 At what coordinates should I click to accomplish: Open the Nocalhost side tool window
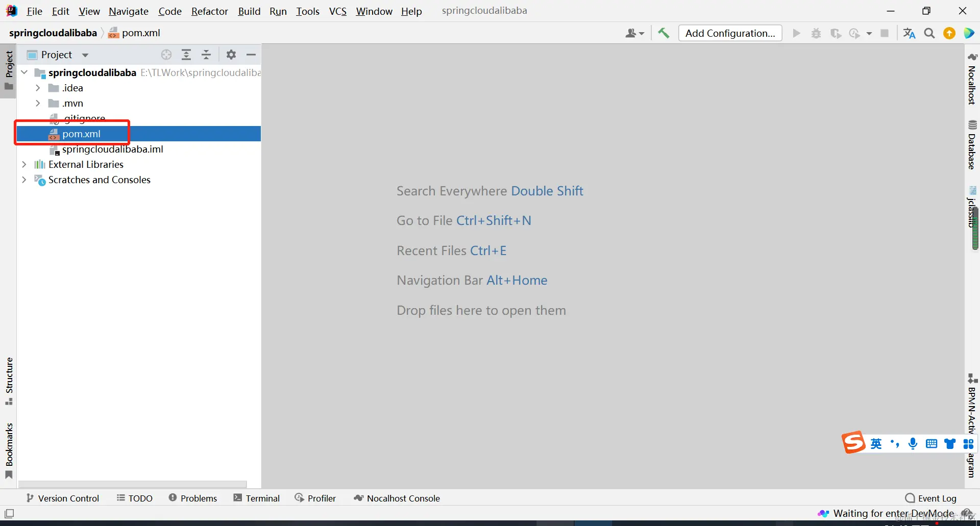(x=972, y=79)
